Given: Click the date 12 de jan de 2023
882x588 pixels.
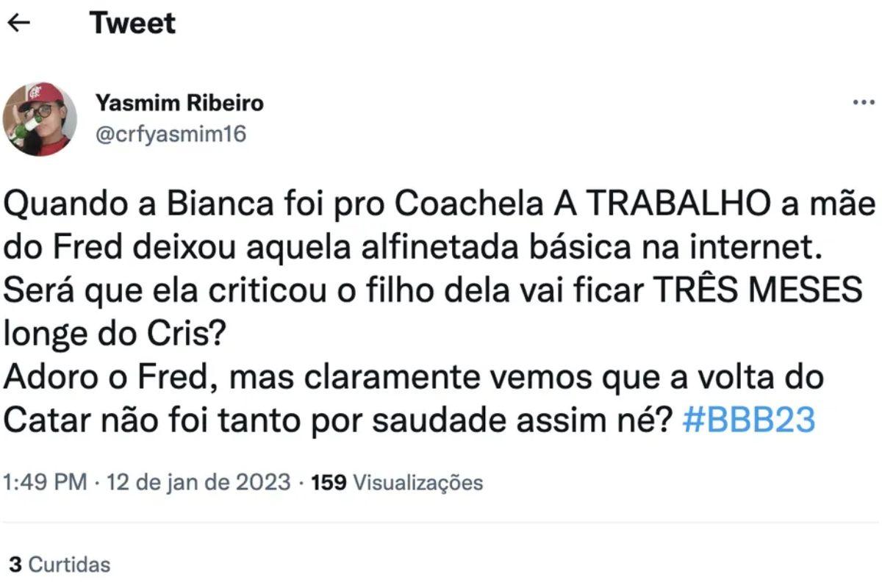Looking at the screenshot, I should (x=198, y=483).
